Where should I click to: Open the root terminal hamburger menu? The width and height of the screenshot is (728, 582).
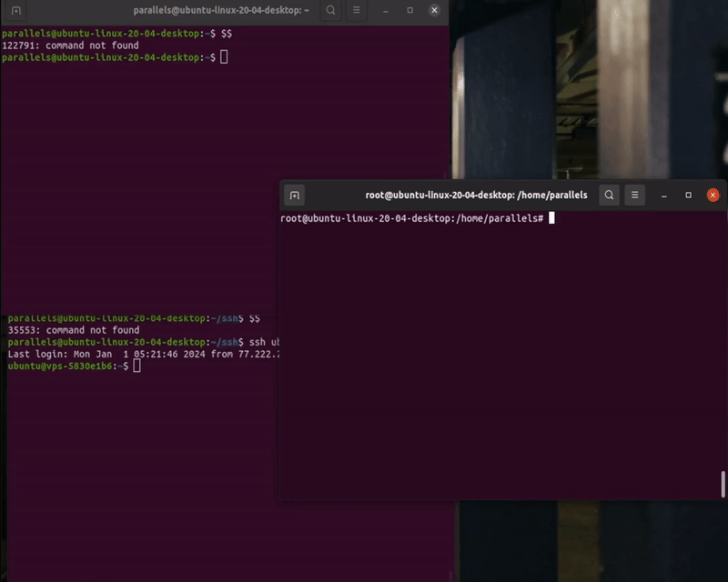[634, 195]
